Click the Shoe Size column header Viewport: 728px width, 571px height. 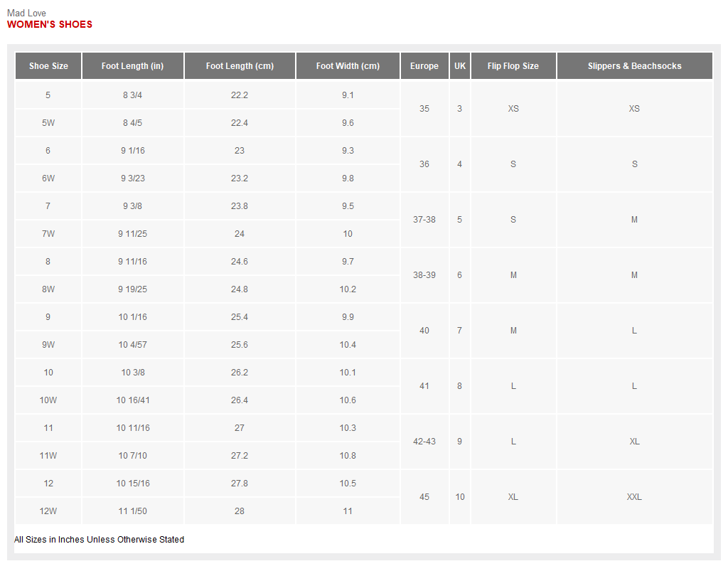48,66
